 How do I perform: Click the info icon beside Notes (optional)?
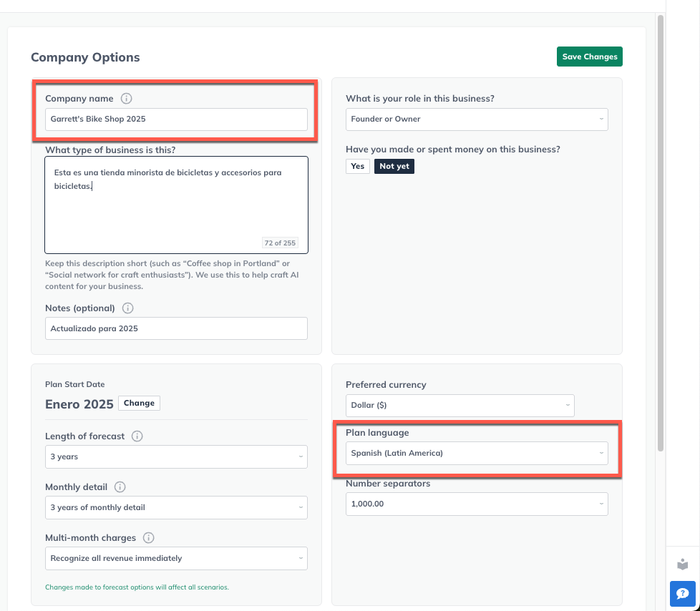pos(127,308)
